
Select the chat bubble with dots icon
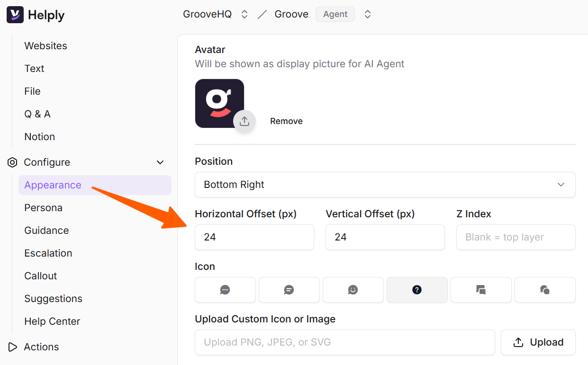(225, 290)
